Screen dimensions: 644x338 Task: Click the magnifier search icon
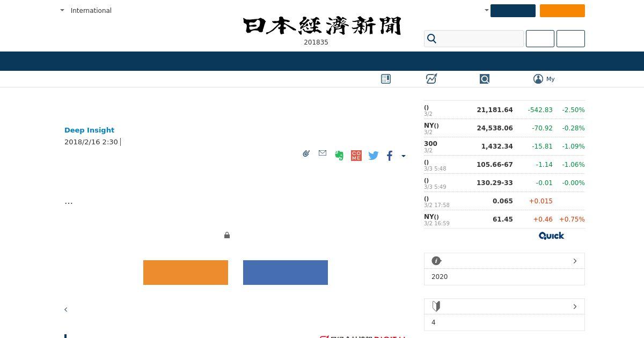432,39
